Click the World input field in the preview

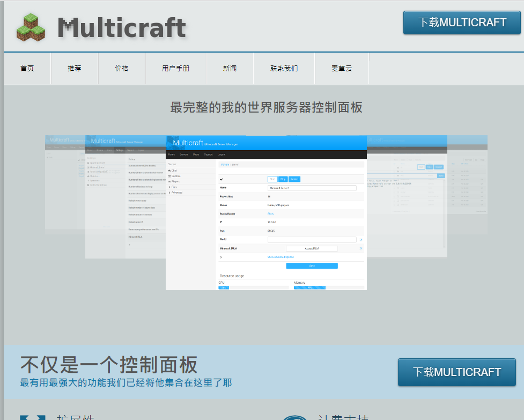tap(312, 240)
